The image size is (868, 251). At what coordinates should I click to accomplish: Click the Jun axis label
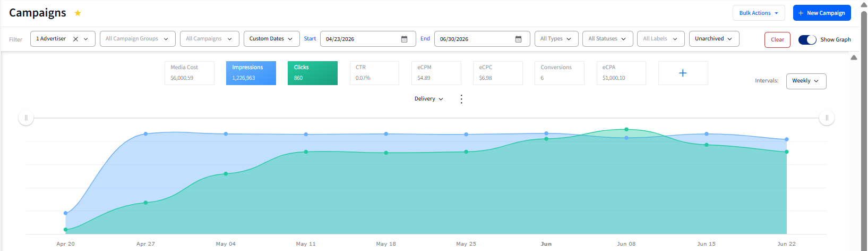pos(546,244)
